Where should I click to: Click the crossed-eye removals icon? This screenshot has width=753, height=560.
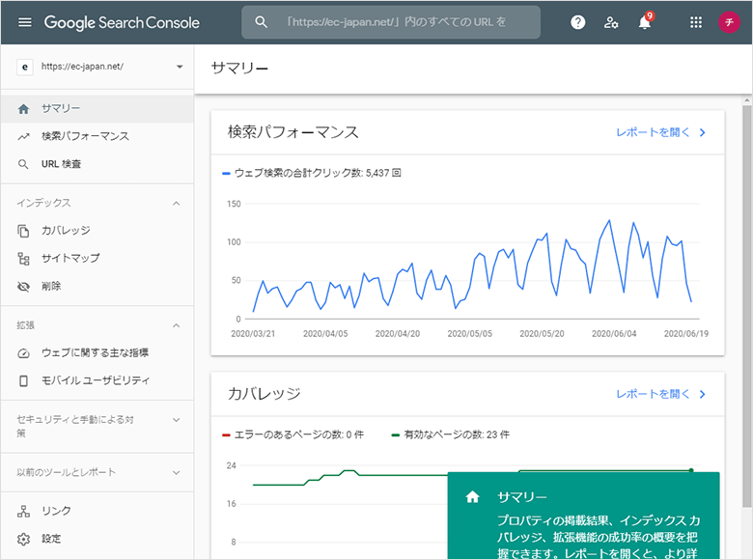click(x=23, y=287)
